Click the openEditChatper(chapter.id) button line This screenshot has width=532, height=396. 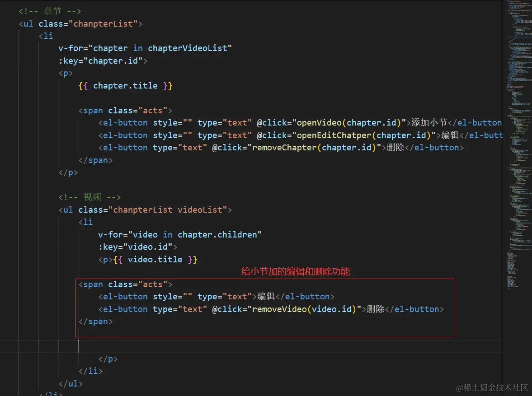click(x=300, y=135)
